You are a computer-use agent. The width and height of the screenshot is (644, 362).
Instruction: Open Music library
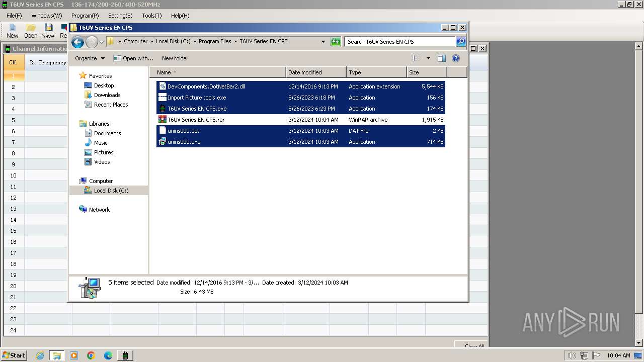101,143
